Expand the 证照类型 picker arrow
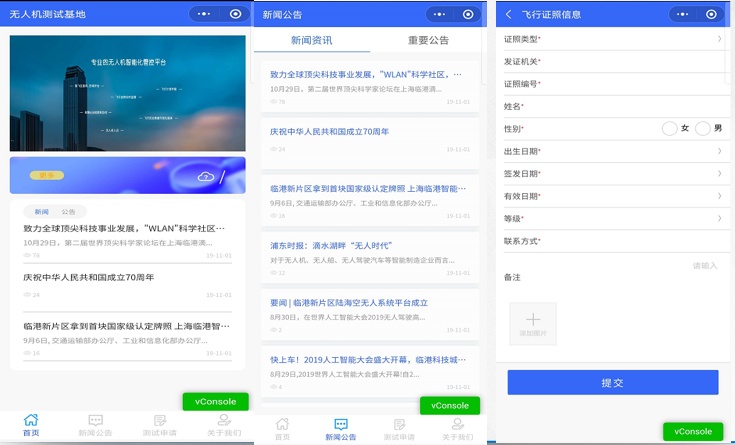Screen dimensions: 735x445 point(720,39)
